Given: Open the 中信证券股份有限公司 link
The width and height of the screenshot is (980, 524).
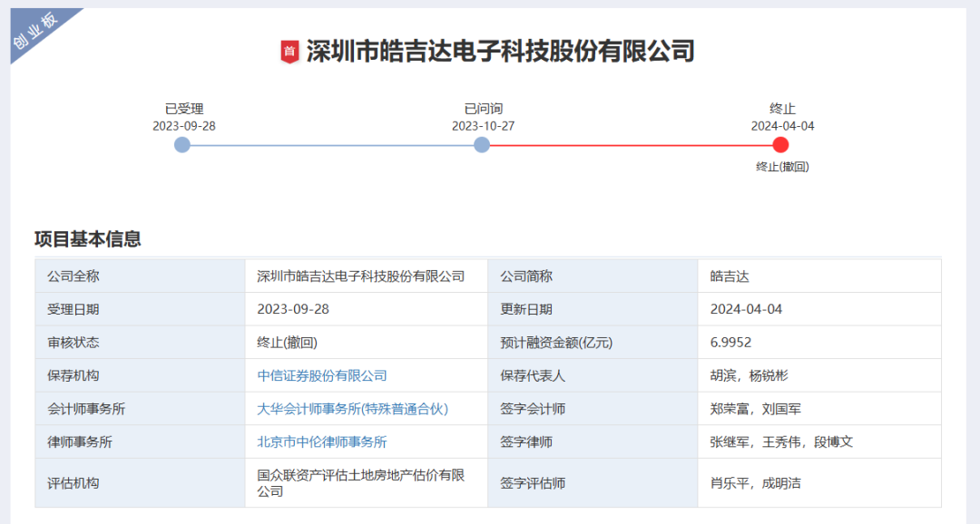Looking at the screenshot, I should [322, 375].
